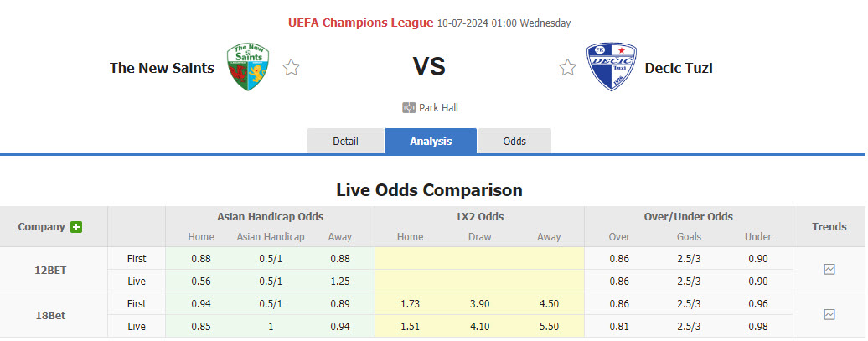Click the Park Hall venue label
The image size is (868, 341).
coord(438,108)
